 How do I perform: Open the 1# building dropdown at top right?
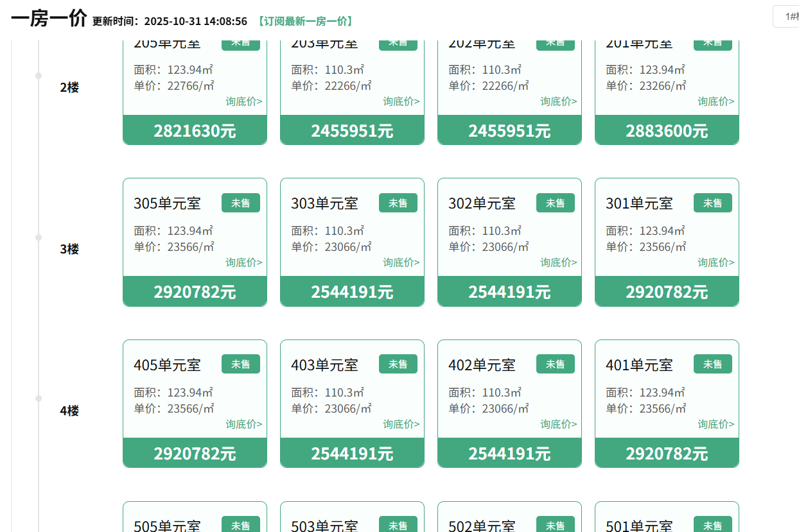[787, 16]
